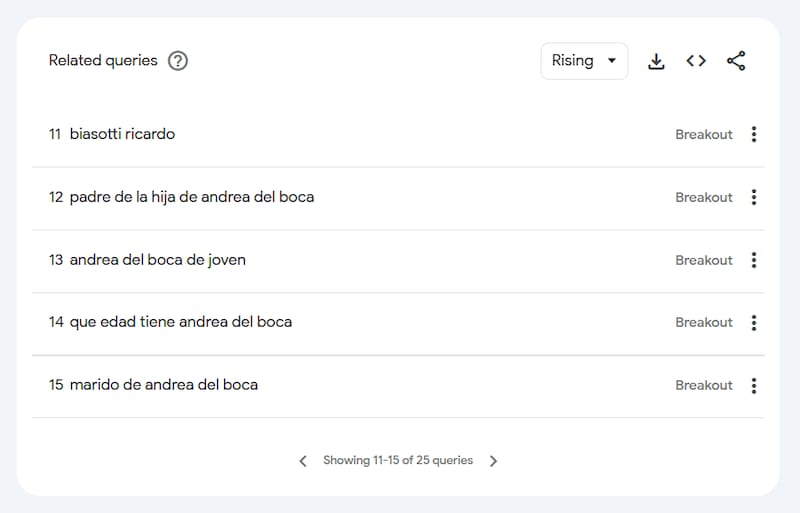This screenshot has width=800, height=513.
Task: Share the related queries widget
Action: (x=736, y=61)
